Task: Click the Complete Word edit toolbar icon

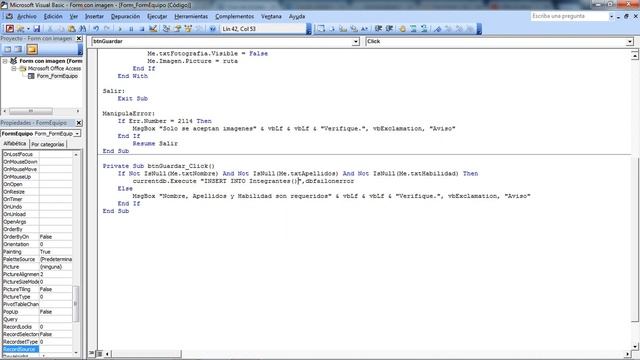Action: point(364,29)
